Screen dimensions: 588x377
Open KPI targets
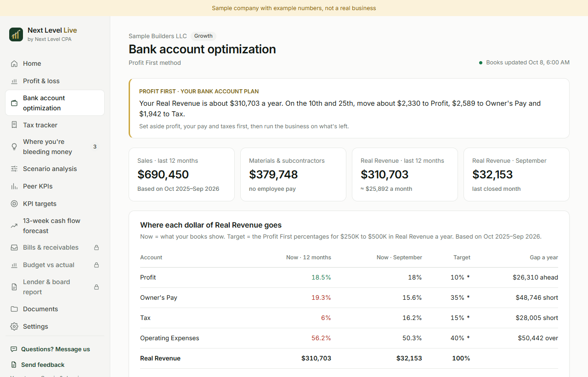pos(55,204)
